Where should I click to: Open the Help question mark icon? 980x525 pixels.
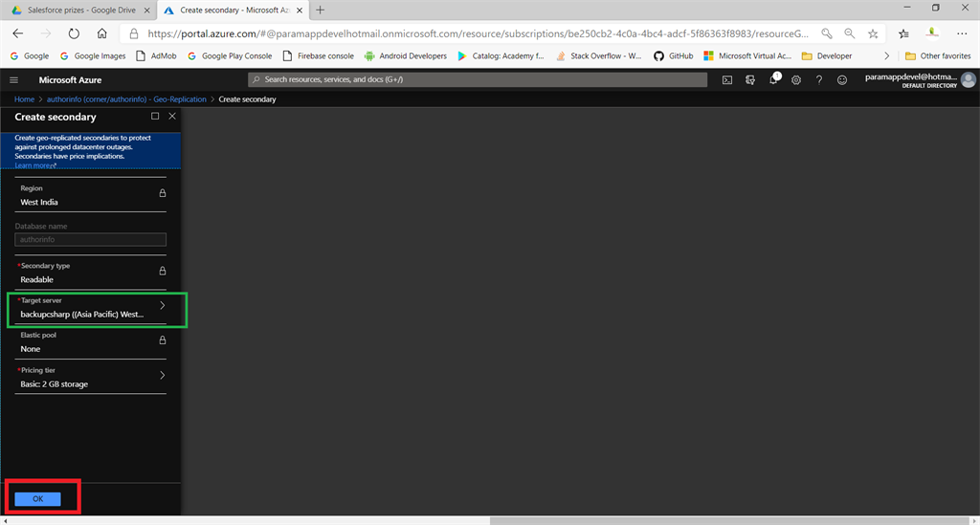[819, 80]
